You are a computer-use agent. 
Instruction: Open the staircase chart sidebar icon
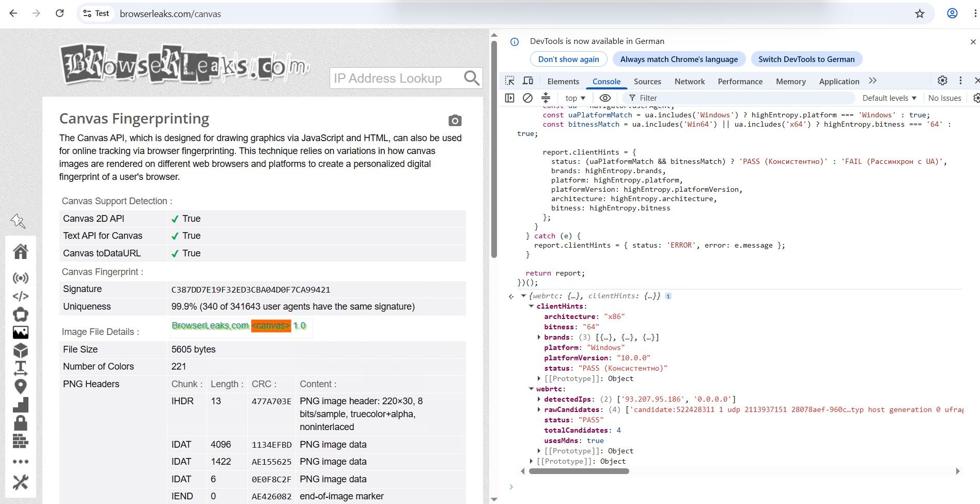(21, 405)
